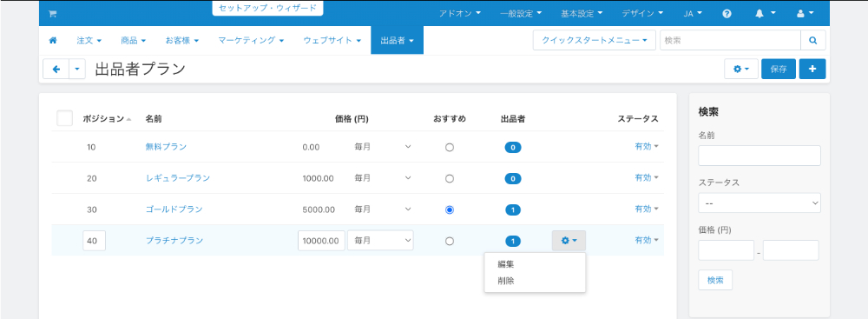Screen dimensions: 868x319
Task: Open the user account icon menu
Action: click(x=805, y=13)
